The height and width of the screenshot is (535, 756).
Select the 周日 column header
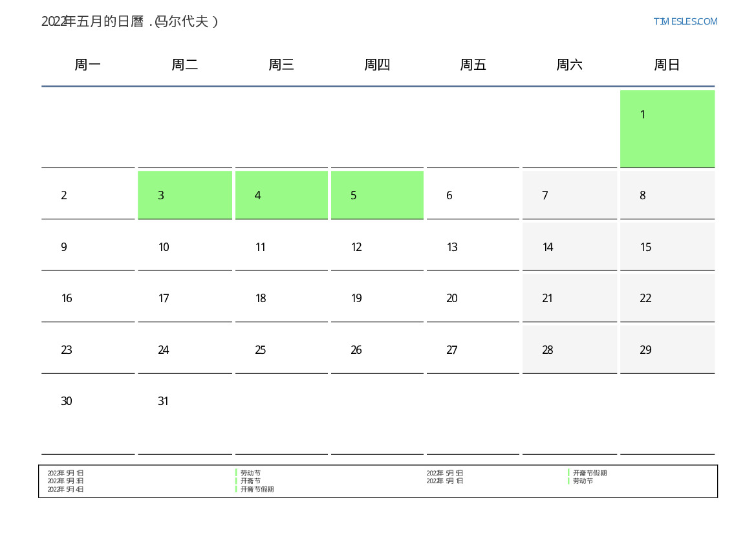point(667,65)
